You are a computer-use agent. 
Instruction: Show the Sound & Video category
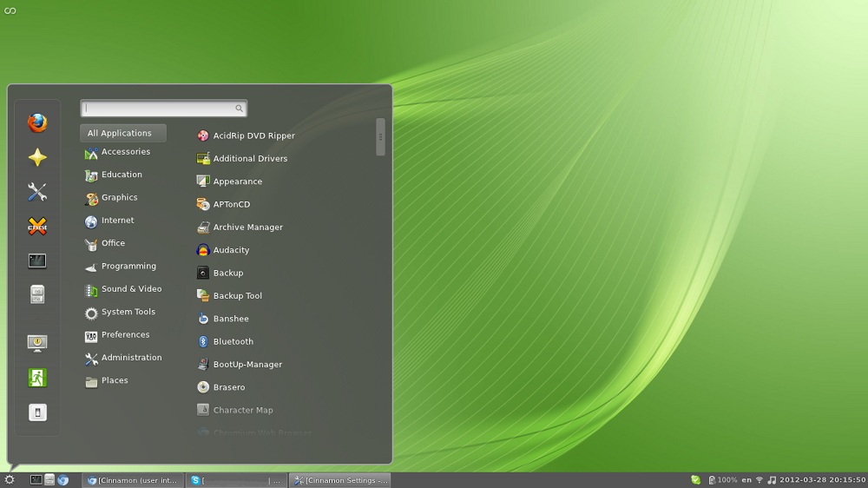pos(123,290)
